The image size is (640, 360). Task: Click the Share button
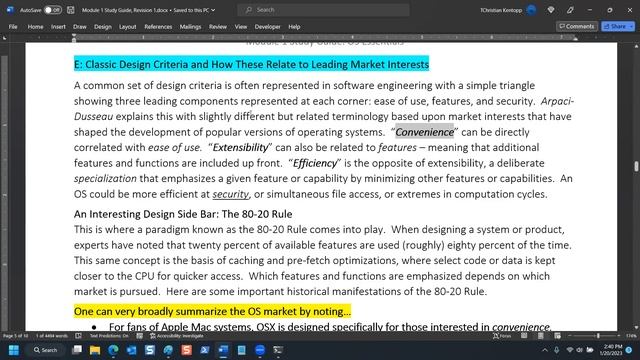pos(615,26)
